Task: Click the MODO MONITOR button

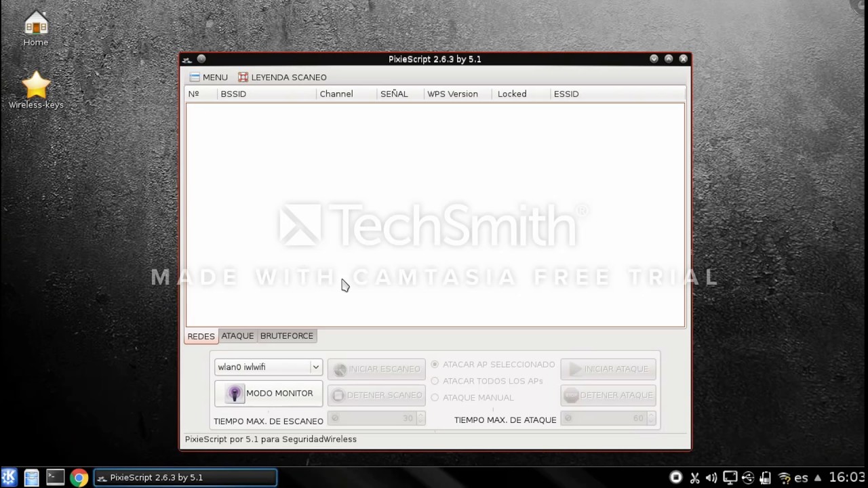Action: pos(269,394)
